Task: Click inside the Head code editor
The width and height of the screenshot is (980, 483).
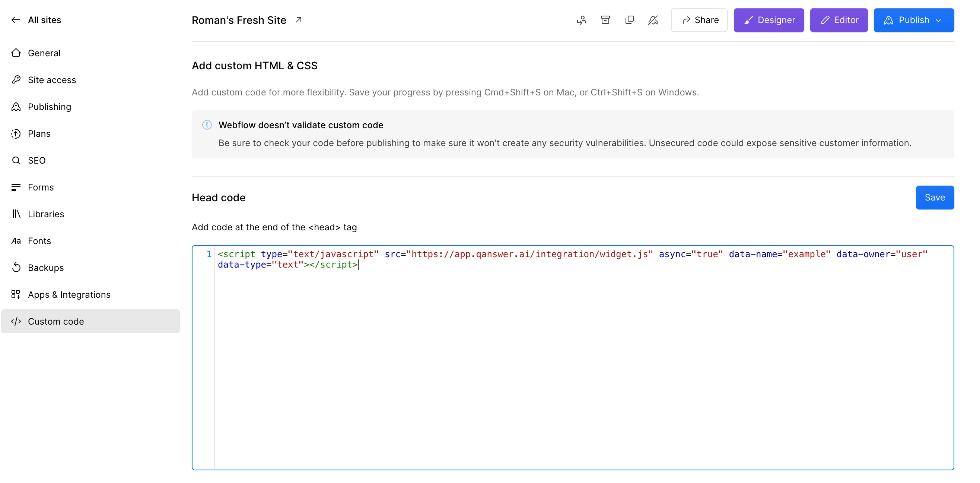Action: tap(573, 357)
